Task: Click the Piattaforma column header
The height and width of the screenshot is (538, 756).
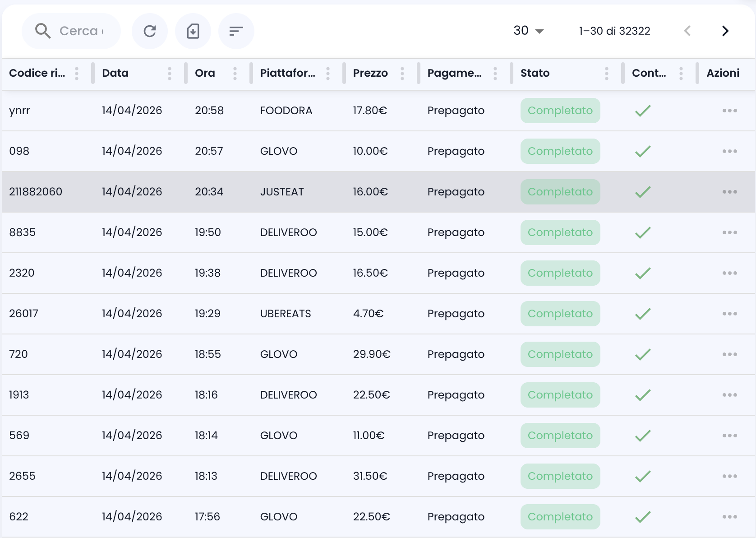Action: (x=287, y=73)
